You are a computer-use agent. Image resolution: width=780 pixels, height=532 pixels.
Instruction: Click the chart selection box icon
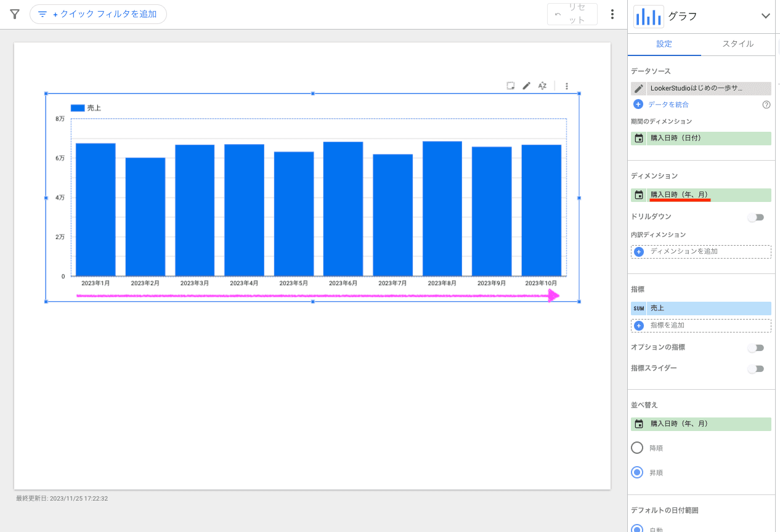pos(511,86)
